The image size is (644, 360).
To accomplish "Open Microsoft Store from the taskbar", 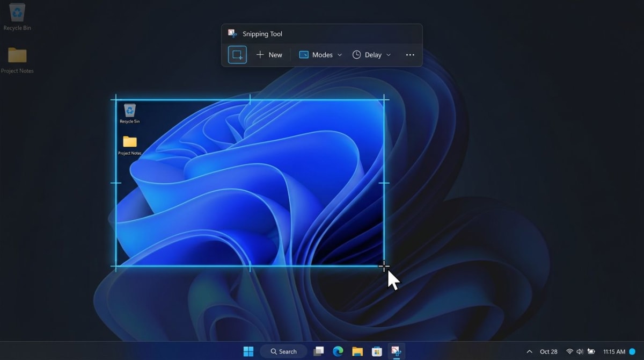I will [x=377, y=351].
